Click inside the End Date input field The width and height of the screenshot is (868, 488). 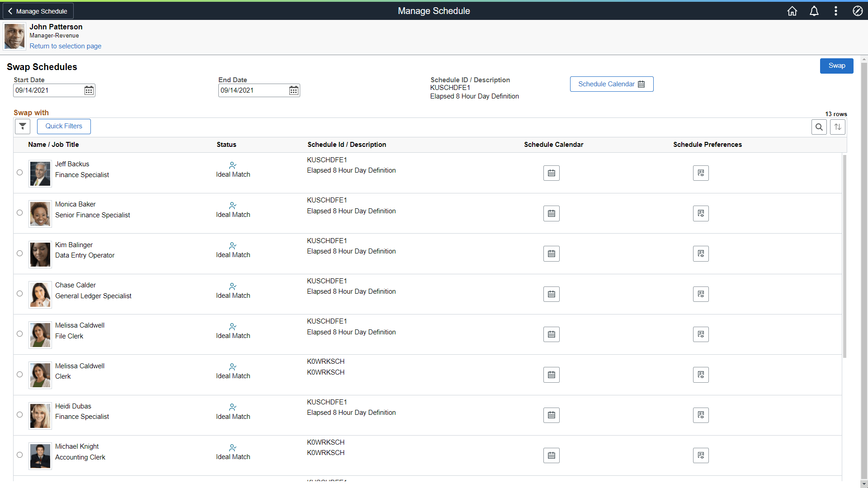coord(251,90)
